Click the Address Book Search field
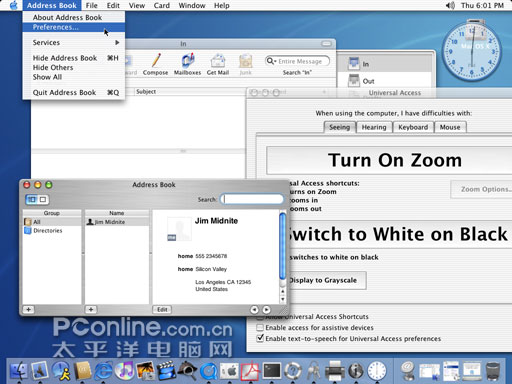 point(252,199)
